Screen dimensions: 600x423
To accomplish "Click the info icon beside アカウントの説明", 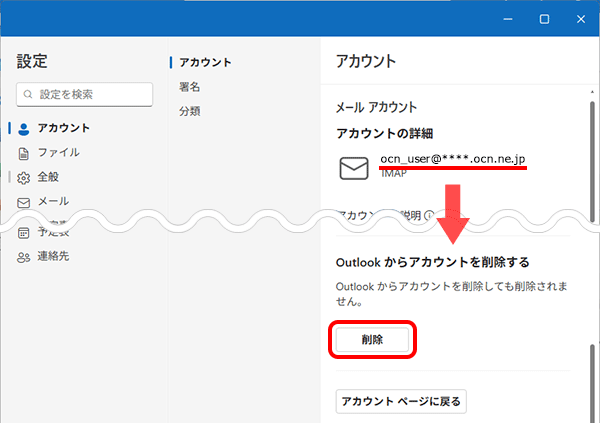I will [429, 214].
